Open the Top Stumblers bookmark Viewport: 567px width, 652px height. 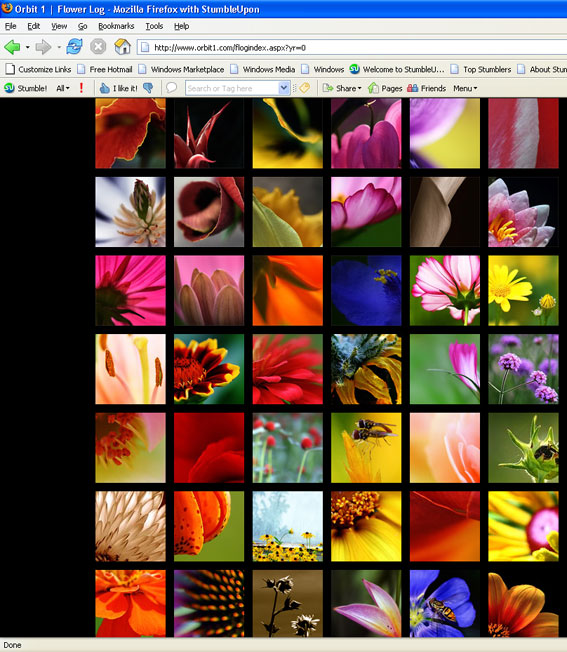[x=481, y=69]
